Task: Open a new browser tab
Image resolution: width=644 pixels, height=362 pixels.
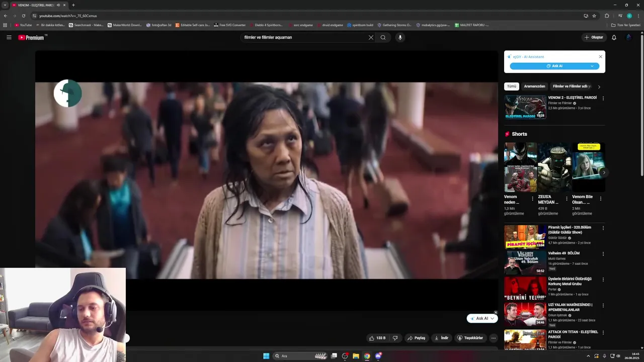Action: 73,5
